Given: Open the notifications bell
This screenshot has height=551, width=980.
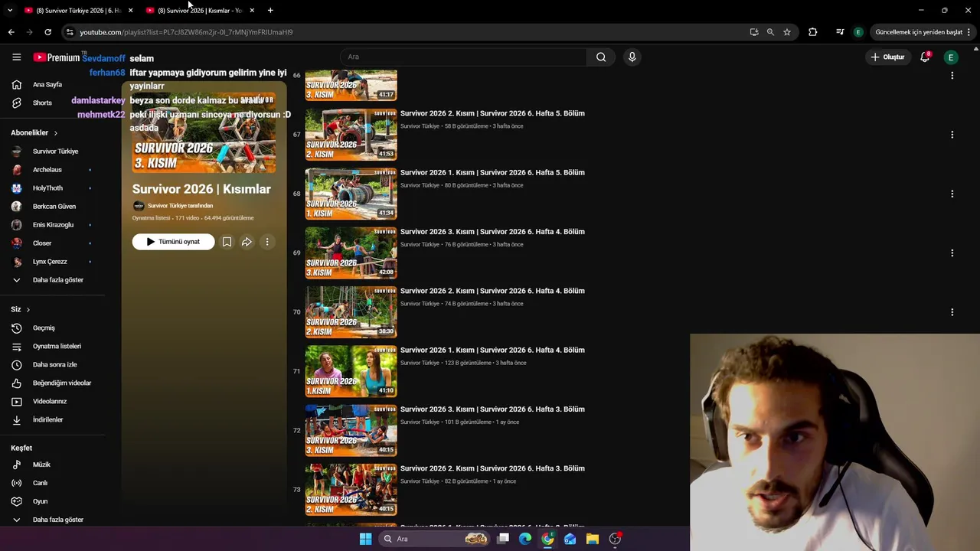Looking at the screenshot, I should pyautogui.click(x=925, y=57).
